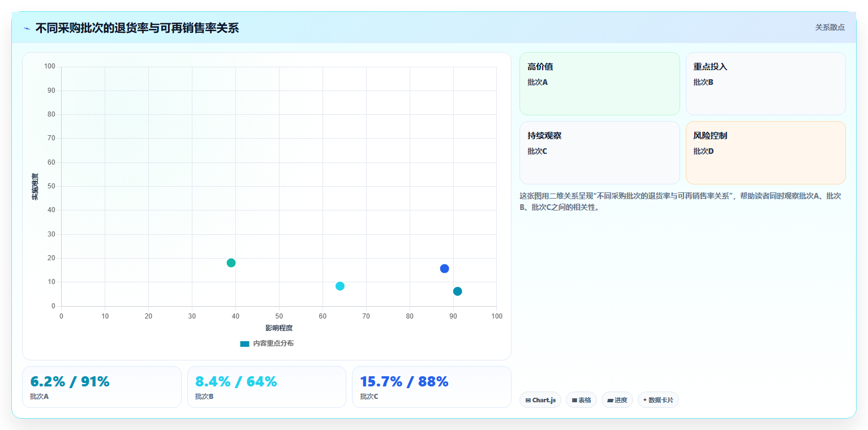
Task: Click the 8.4% / 64% 批次B stat card
Action: click(267, 387)
